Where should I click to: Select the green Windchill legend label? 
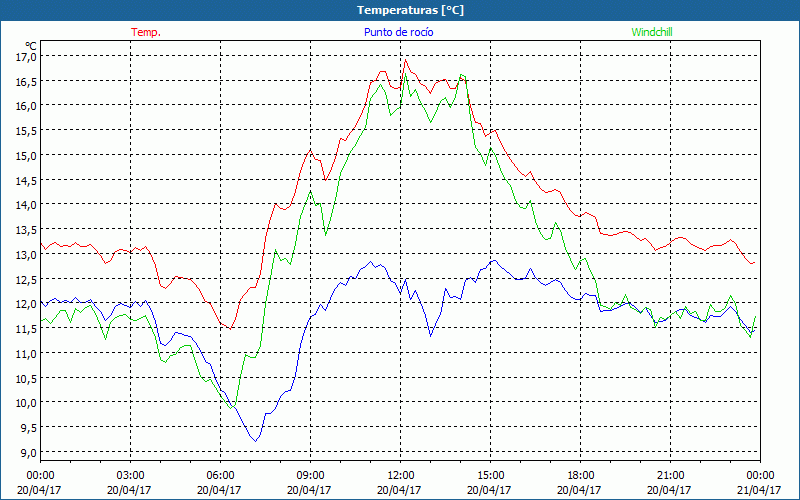(x=652, y=32)
